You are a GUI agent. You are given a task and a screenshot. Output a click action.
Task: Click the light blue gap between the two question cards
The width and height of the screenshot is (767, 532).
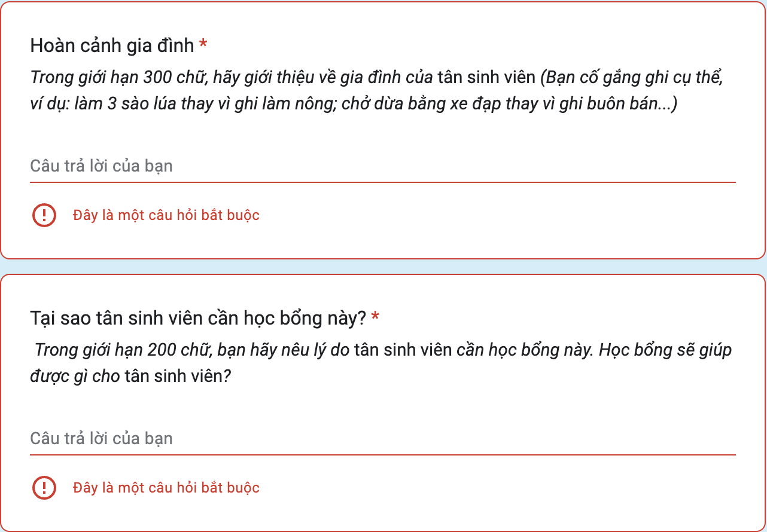pos(383,267)
